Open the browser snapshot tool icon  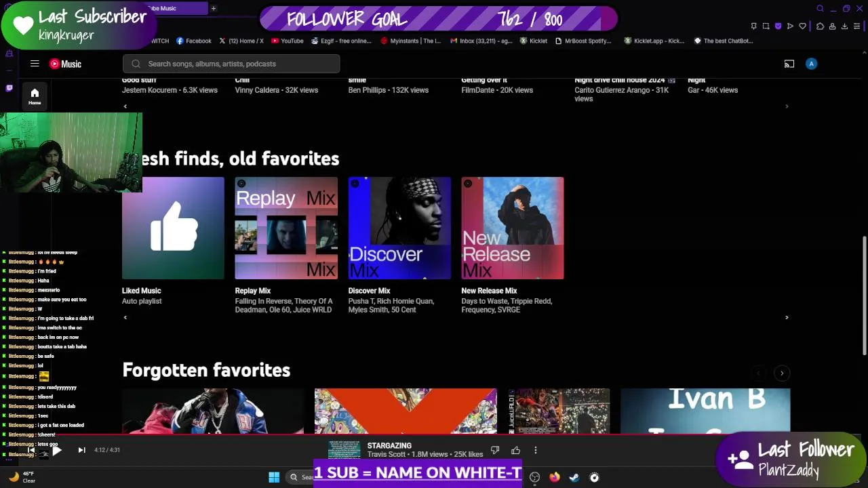click(x=766, y=26)
